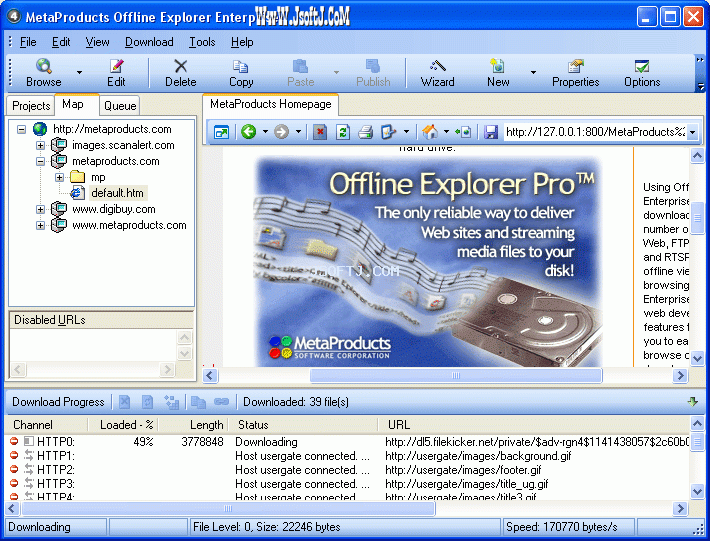Viewport: 710px width, 541px height.
Task: Expand the images.scanalert.com node
Action: pyautogui.click(x=40, y=145)
